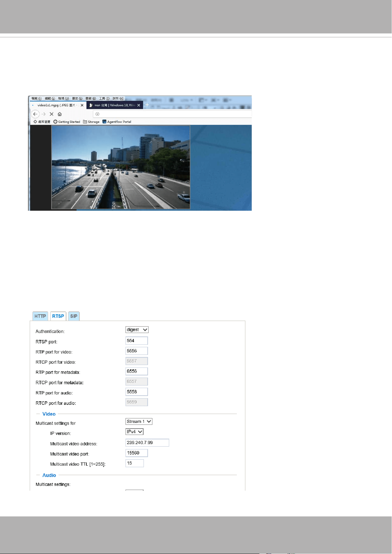Click the 'IP version:' label
The image size is (392, 554).
pyautogui.click(x=60, y=433)
